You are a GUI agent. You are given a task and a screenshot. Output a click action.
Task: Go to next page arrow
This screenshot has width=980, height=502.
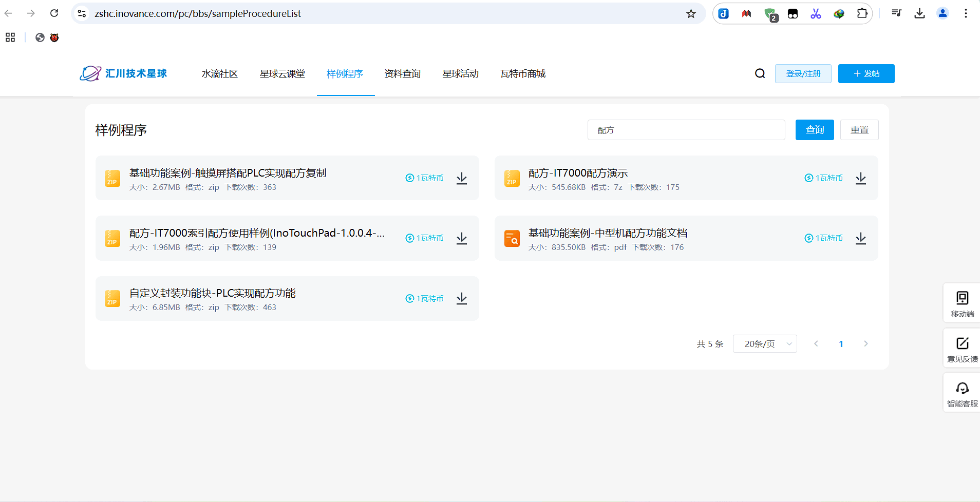point(865,344)
